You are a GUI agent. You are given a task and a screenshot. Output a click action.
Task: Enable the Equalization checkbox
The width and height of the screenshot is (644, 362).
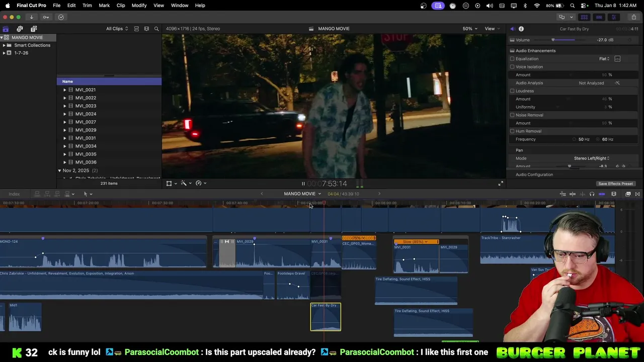coord(512,59)
